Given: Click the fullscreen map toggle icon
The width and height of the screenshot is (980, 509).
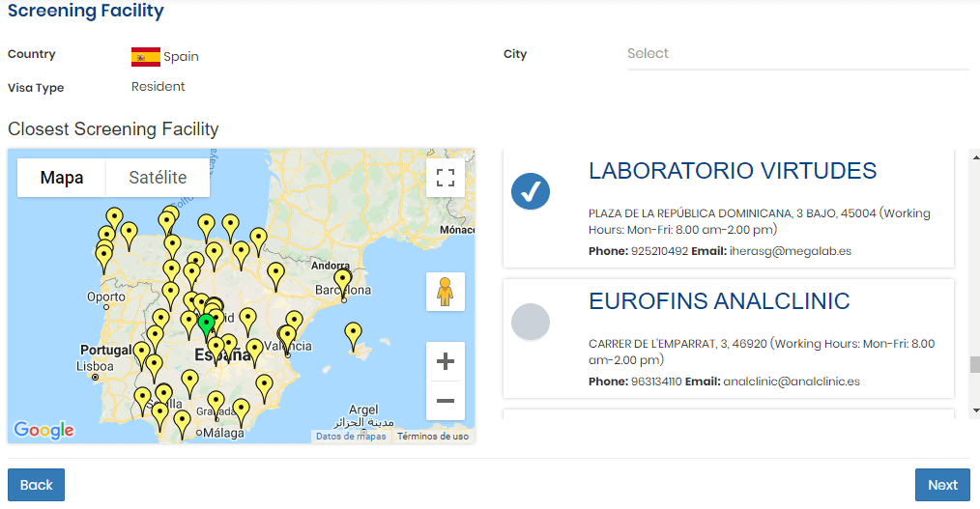Looking at the screenshot, I should pyautogui.click(x=445, y=178).
